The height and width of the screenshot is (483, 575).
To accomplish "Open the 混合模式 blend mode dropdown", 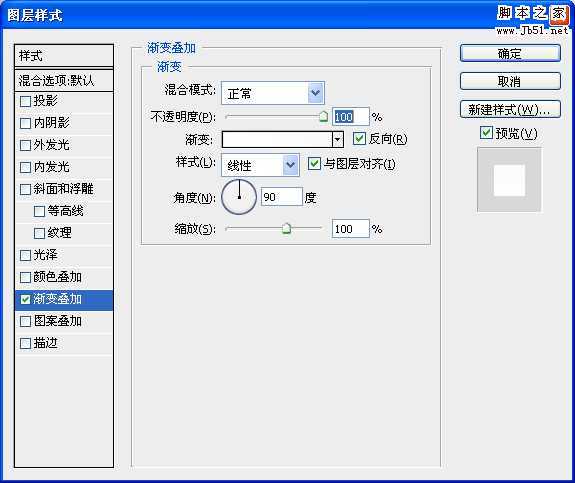I will [x=273, y=93].
